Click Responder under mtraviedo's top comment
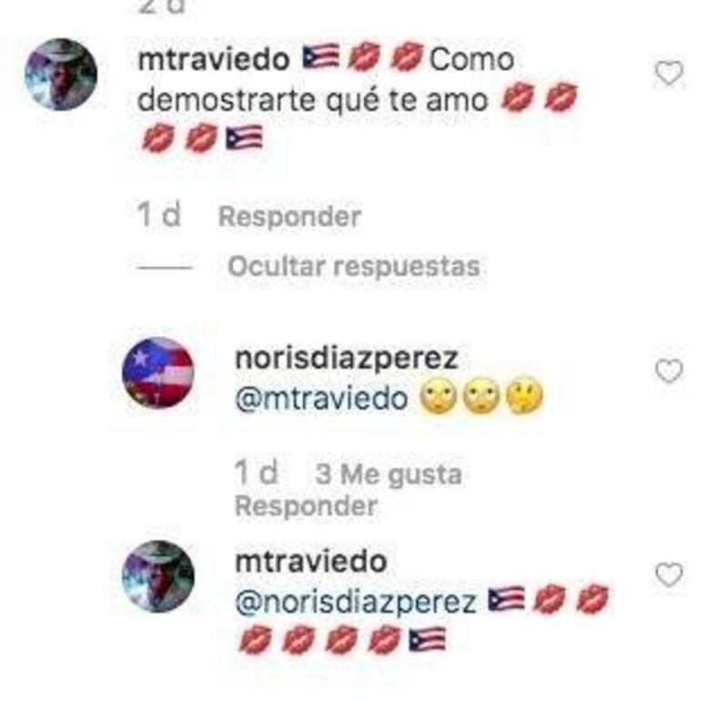The width and height of the screenshot is (728, 701). coord(289,217)
